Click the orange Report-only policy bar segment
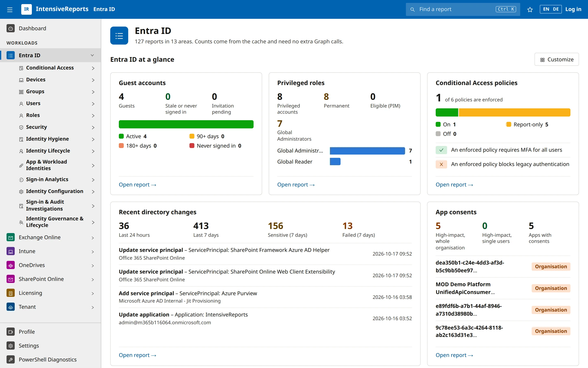This screenshot has height=368, width=588. click(514, 112)
